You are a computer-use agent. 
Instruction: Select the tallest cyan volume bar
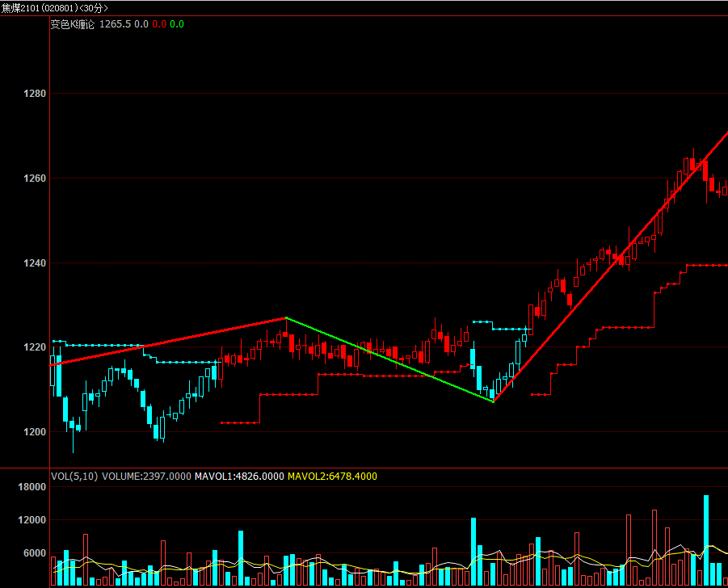pyautogui.click(x=706, y=540)
